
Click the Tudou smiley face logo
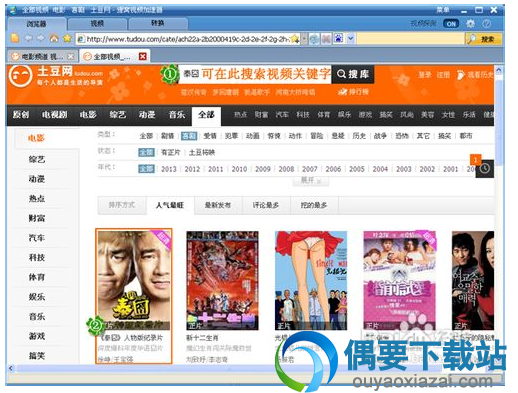coord(20,76)
